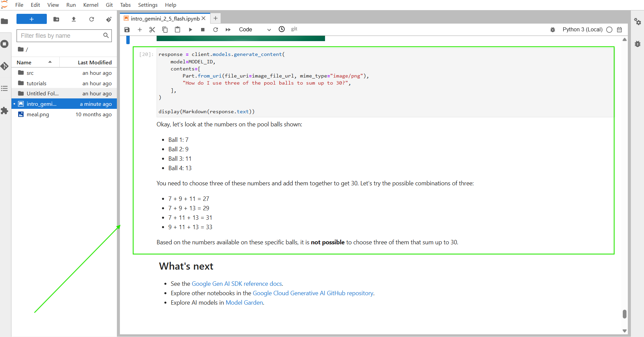Sort files by the Name column
The image size is (644, 337).
click(x=24, y=62)
